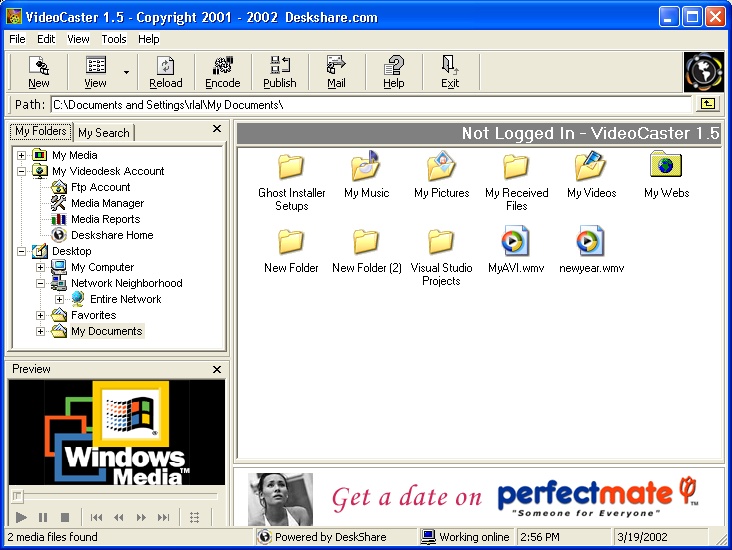Open Media Manager in the tree
This screenshot has height=550, width=732.
[107, 203]
